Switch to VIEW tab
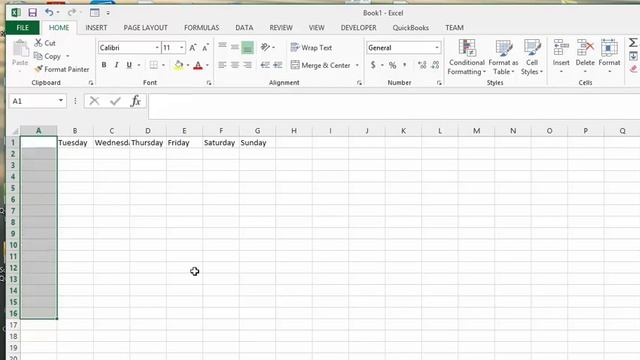The height and width of the screenshot is (360, 640). (x=316, y=28)
